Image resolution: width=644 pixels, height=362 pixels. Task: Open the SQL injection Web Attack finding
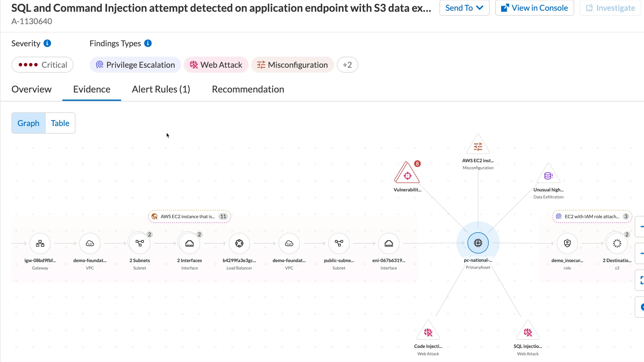click(x=528, y=332)
